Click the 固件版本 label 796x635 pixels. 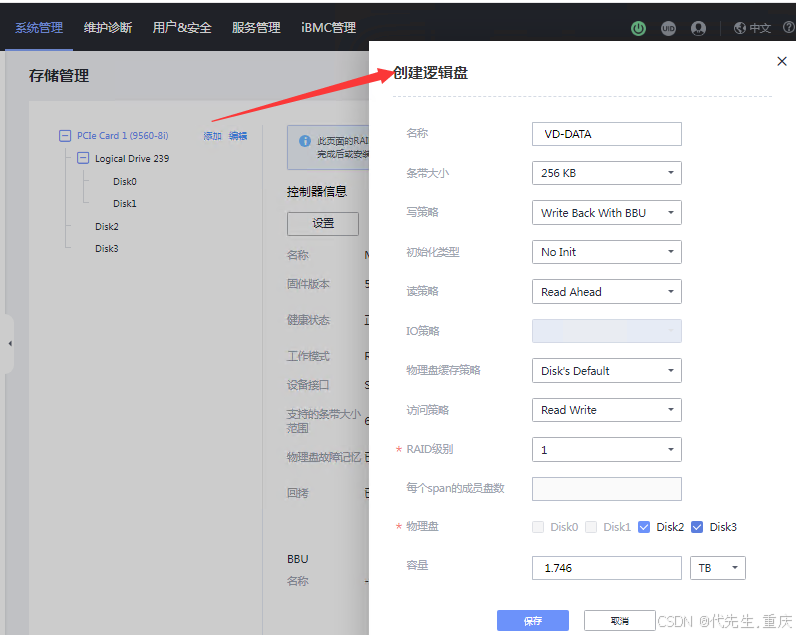[x=308, y=284]
